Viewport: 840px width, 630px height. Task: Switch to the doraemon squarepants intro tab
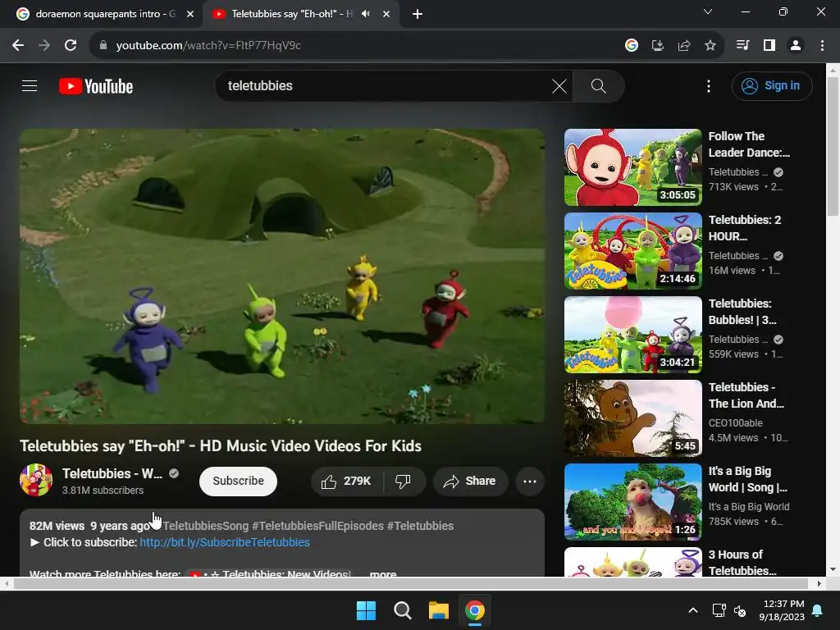102,14
